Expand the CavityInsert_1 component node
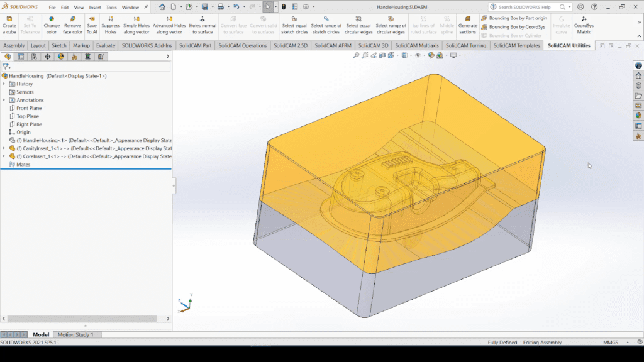The image size is (644, 362). pyautogui.click(x=4, y=148)
